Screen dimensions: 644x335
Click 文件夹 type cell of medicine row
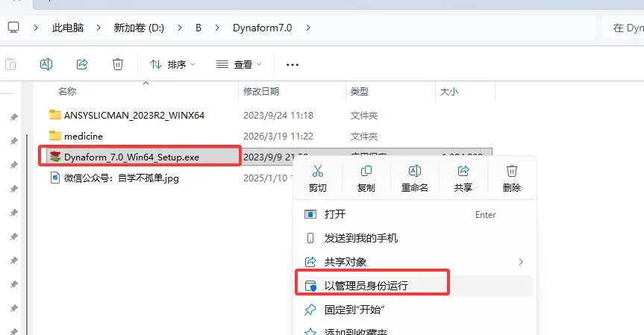point(364,136)
